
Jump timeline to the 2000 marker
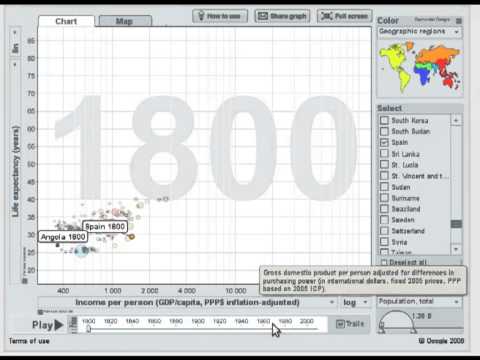coord(306,321)
